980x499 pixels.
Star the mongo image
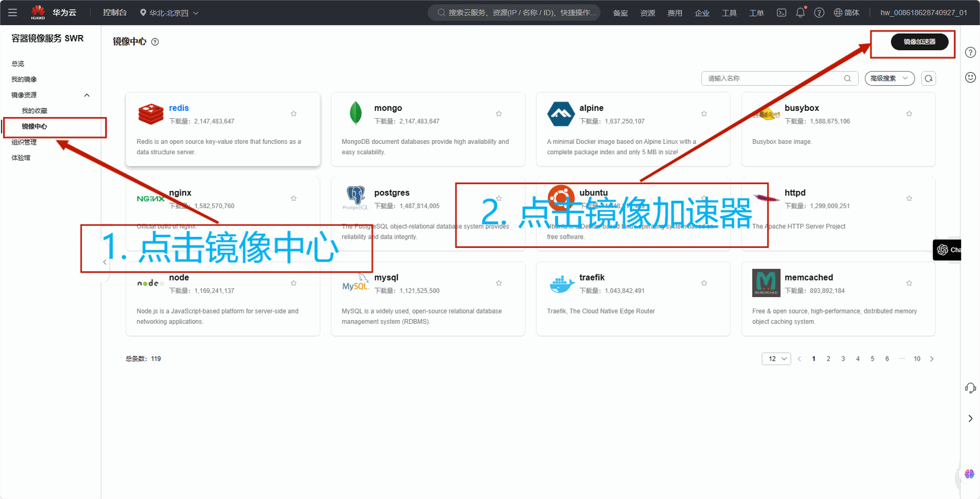(x=499, y=114)
